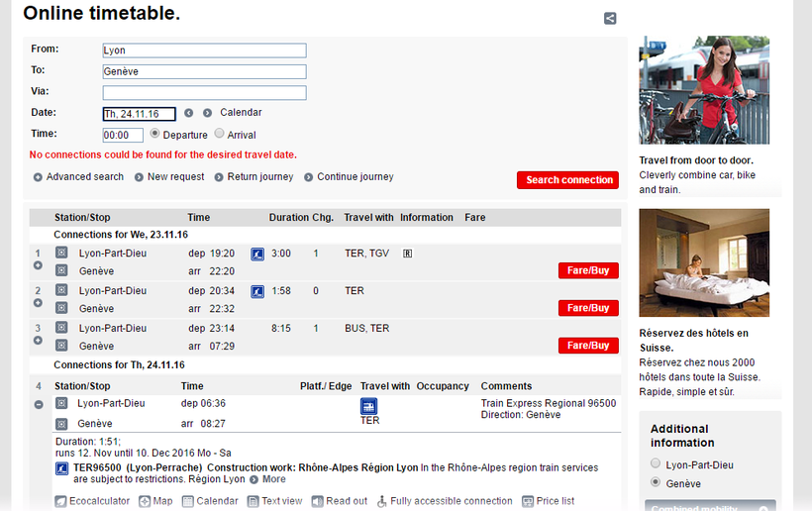
Task: Open the Price list icon
Action: 528,501
